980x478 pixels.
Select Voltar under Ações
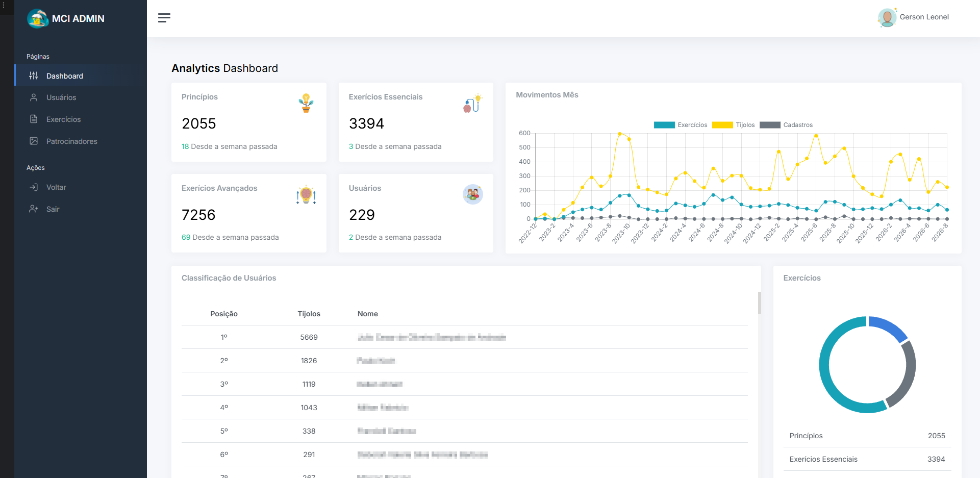(x=81, y=187)
